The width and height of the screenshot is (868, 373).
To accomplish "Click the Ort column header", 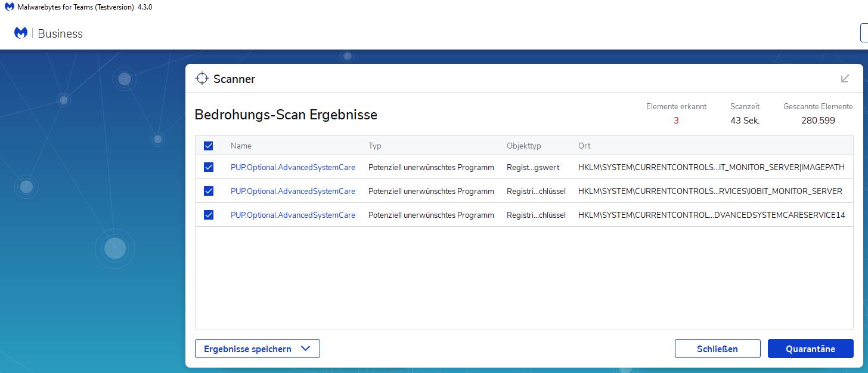I will [584, 146].
